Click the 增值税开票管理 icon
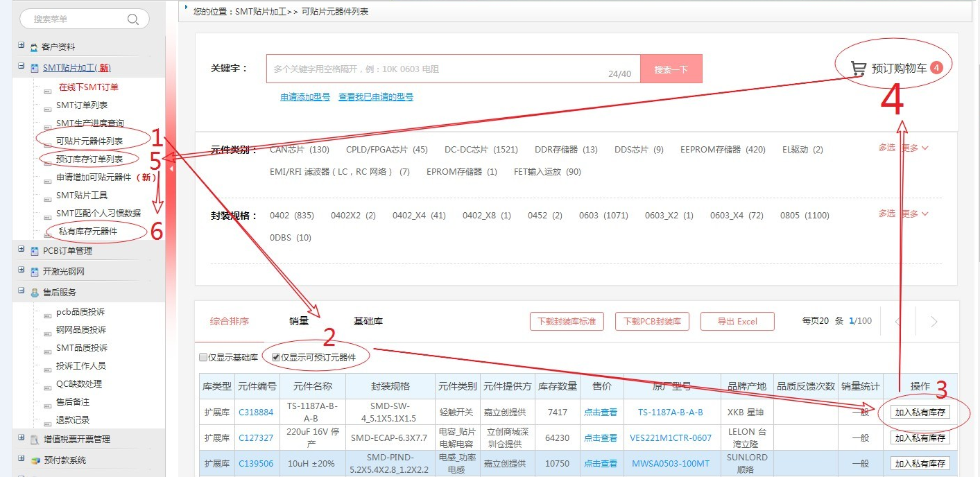Viewport: 980px width, 477px height. pyautogui.click(x=35, y=440)
